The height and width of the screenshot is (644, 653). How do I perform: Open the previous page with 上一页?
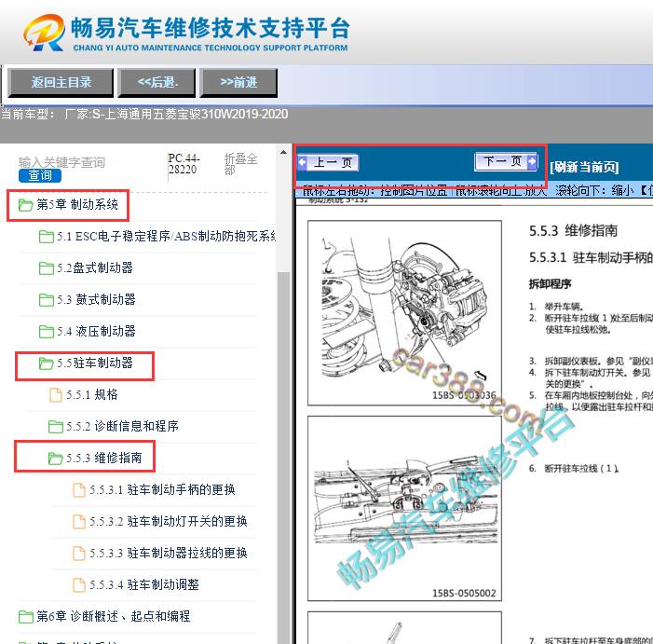(x=328, y=162)
